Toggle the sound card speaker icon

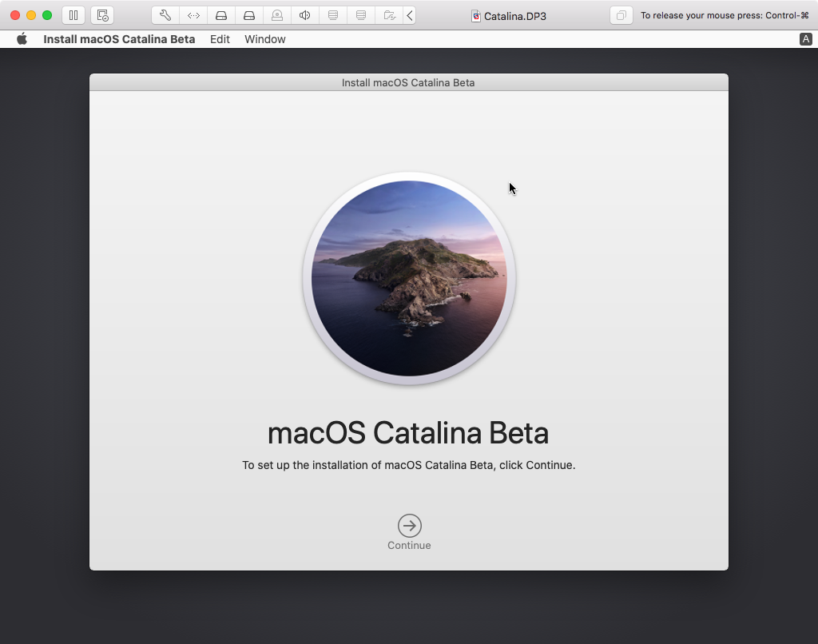click(x=305, y=15)
